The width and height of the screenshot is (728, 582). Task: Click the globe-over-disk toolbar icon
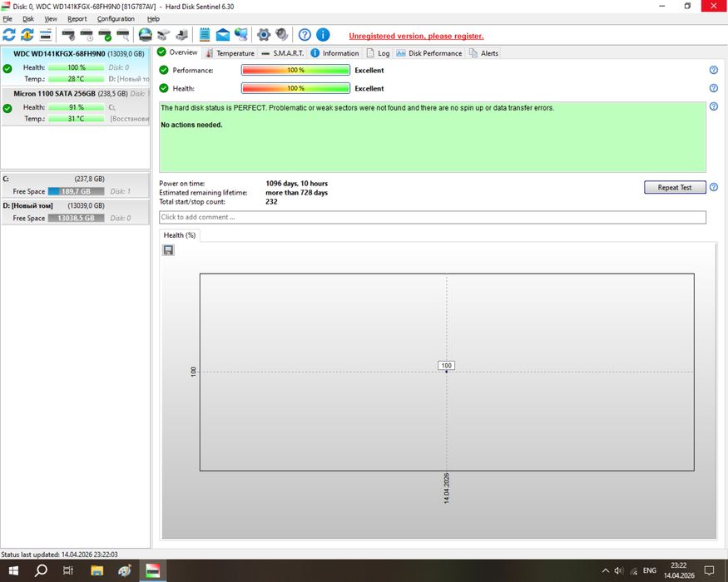[146, 35]
